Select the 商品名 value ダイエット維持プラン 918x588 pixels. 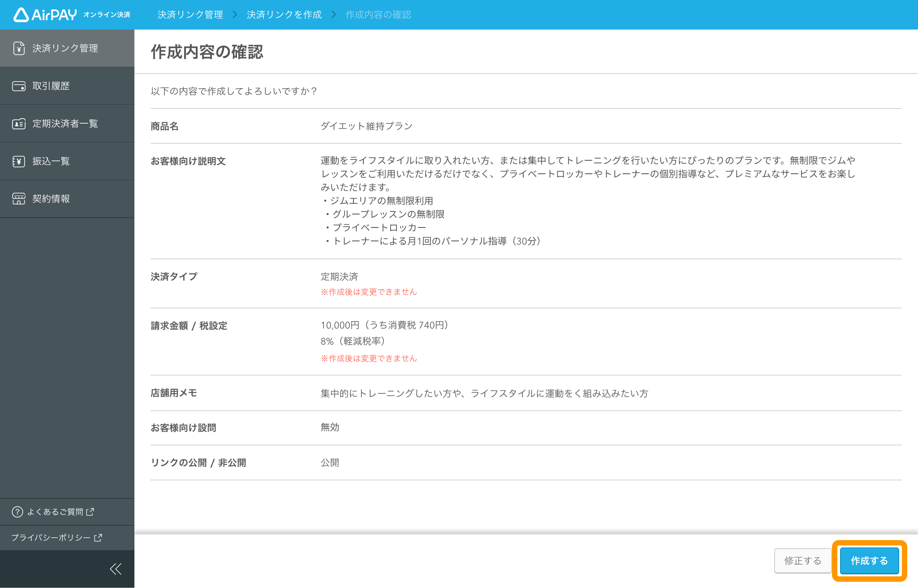coord(366,126)
